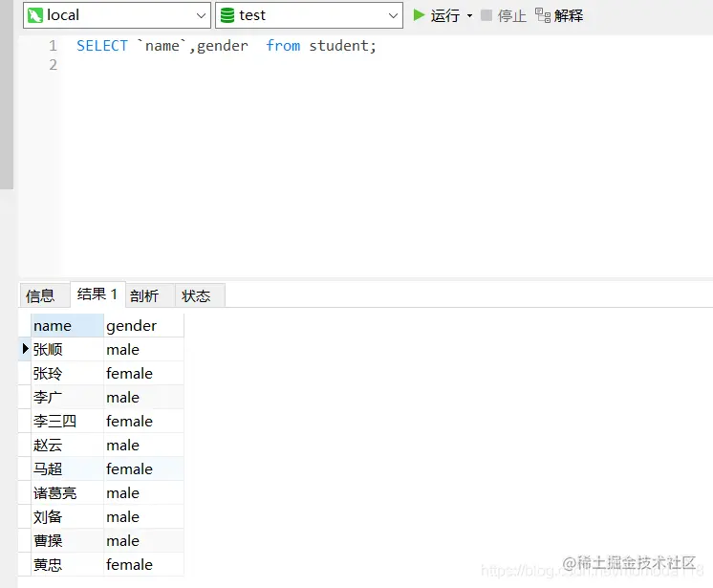Select the 李广 name cell
This screenshot has height=588, width=713.
[x=67, y=398]
